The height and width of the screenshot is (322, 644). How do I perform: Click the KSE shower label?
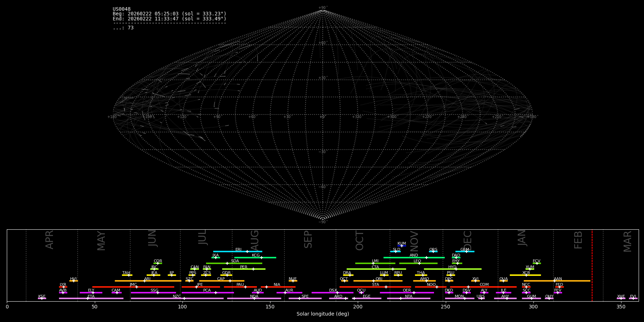click(x=42, y=297)
